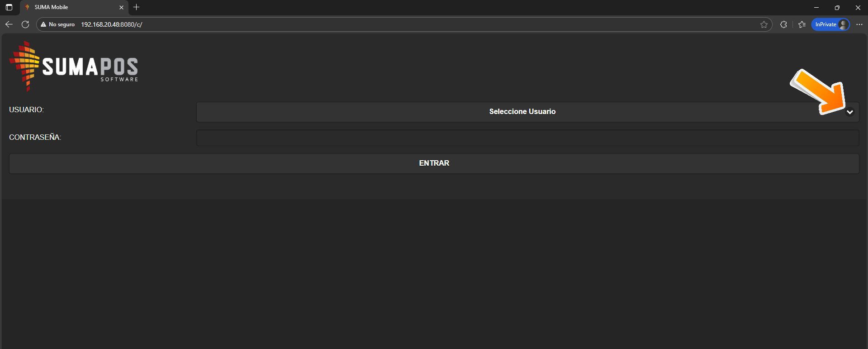Image resolution: width=868 pixels, height=349 pixels.
Task: Expand user list via chevron arrow
Action: tap(849, 112)
